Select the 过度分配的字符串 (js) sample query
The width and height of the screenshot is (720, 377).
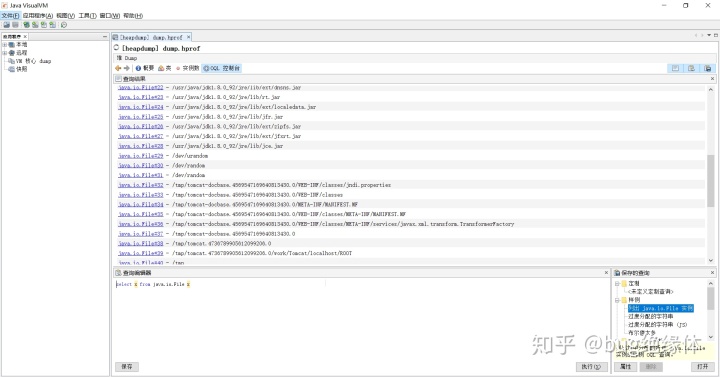coord(658,325)
